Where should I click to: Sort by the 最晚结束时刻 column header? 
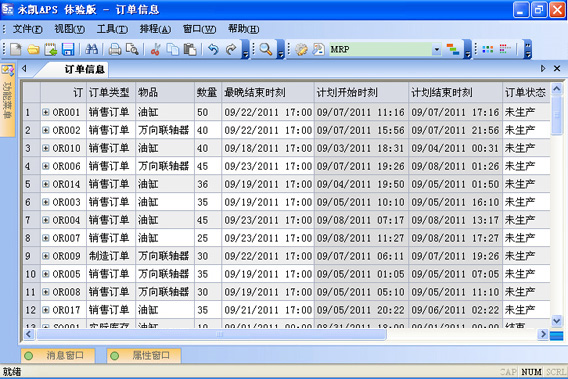click(268, 93)
